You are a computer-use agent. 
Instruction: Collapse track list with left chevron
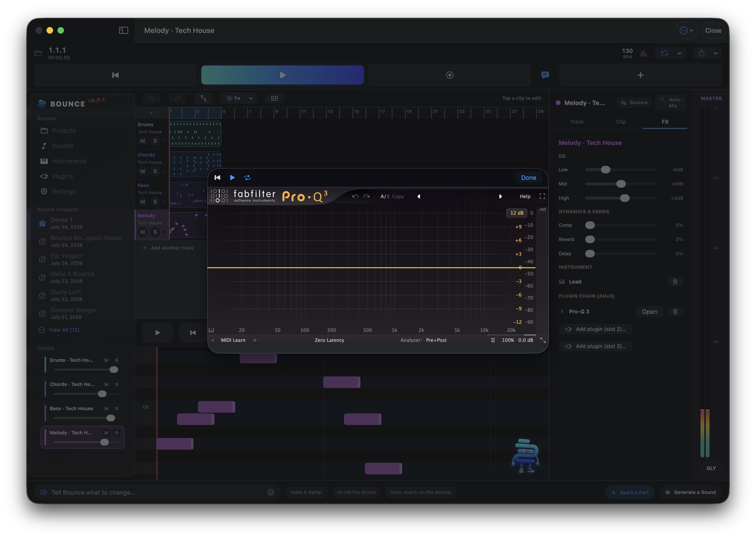click(x=151, y=113)
